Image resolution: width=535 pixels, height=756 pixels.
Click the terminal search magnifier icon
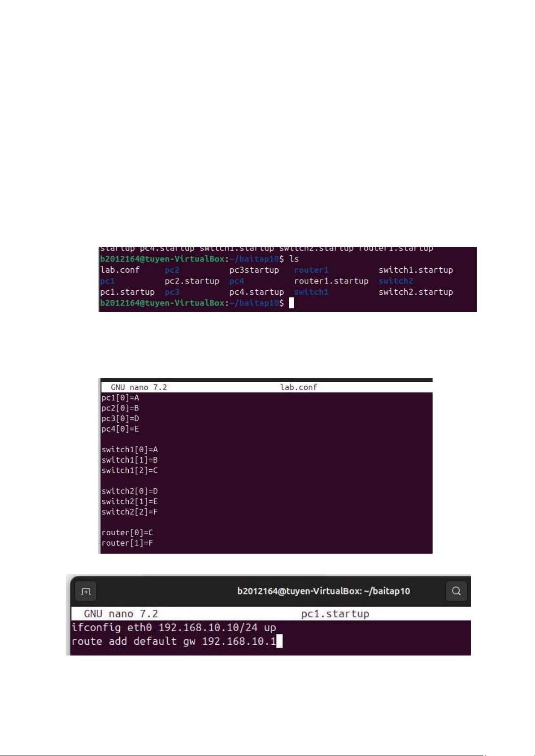click(x=457, y=591)
